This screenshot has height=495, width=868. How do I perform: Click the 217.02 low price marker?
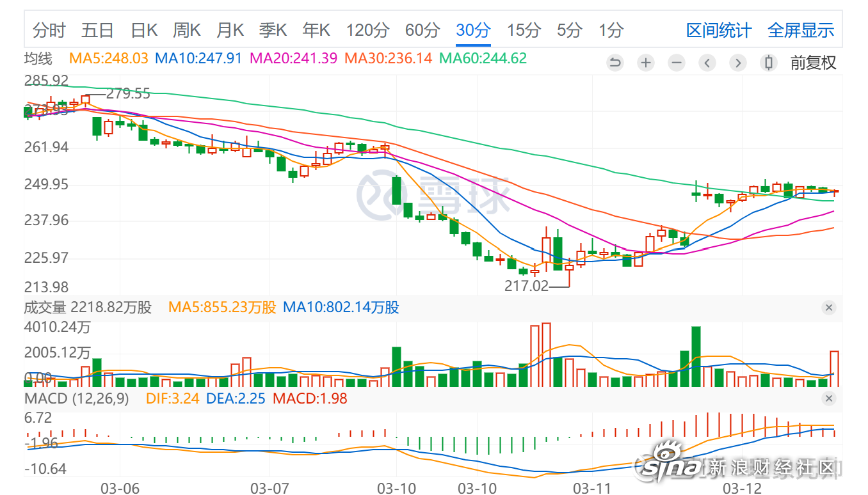[526, 286]
